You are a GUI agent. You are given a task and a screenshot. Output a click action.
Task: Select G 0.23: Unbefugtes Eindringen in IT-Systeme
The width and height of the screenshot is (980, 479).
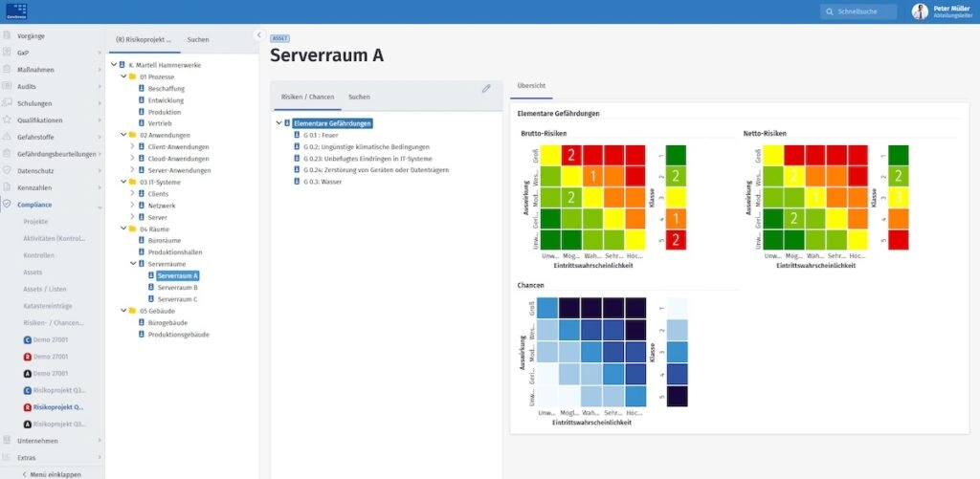[x=367, y=159]
